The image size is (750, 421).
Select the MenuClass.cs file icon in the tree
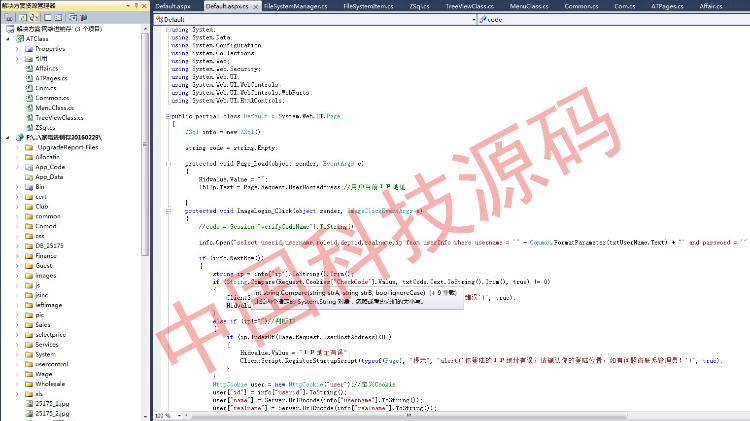(x=29, y=108)
